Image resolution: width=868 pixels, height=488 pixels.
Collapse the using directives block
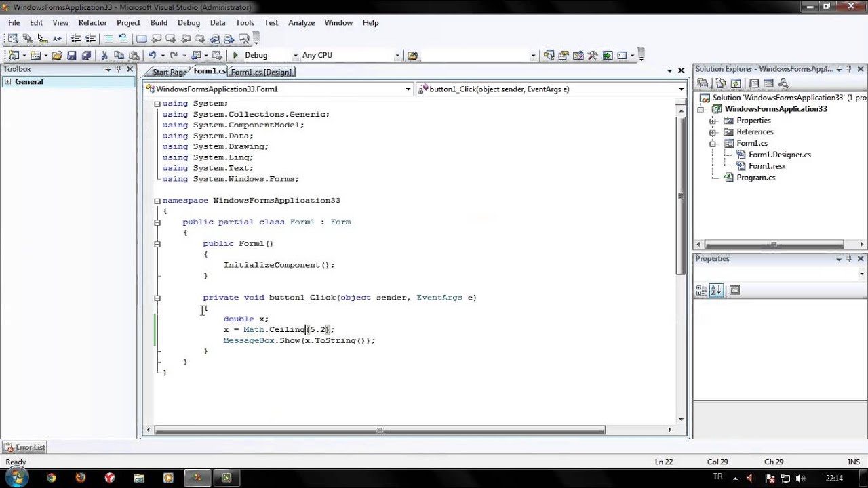157,104
